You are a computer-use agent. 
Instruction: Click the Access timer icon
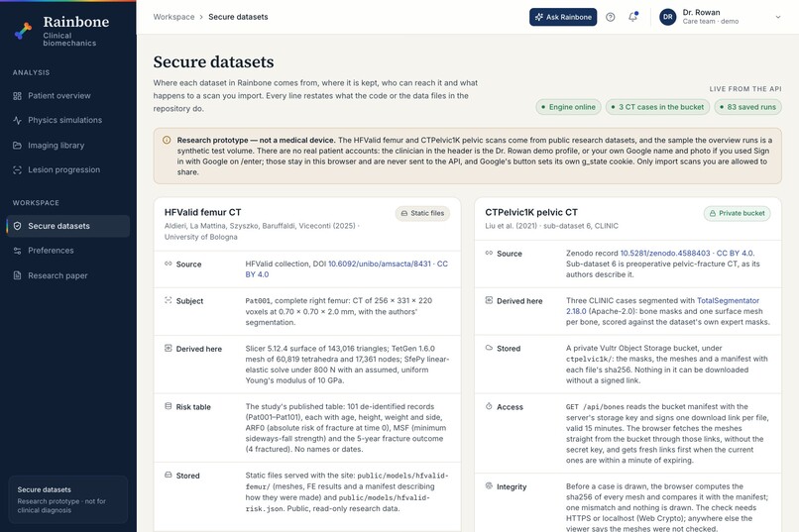click(x=489, y=406)
